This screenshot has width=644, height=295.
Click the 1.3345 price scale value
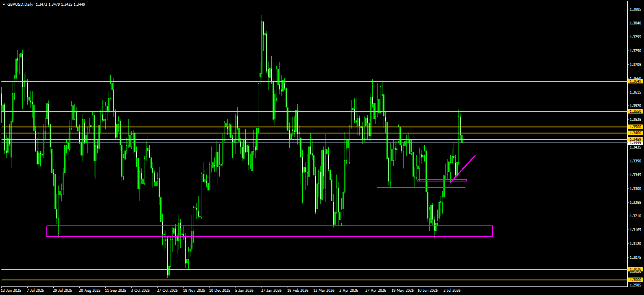coord(635,175)
